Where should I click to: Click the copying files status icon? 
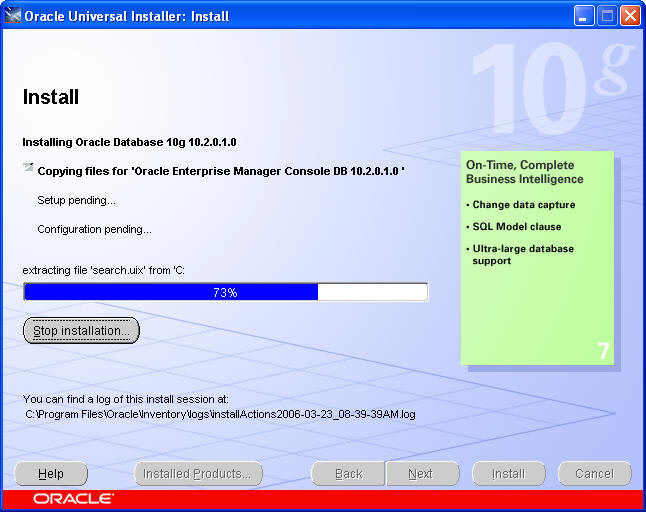pos(27,168)
